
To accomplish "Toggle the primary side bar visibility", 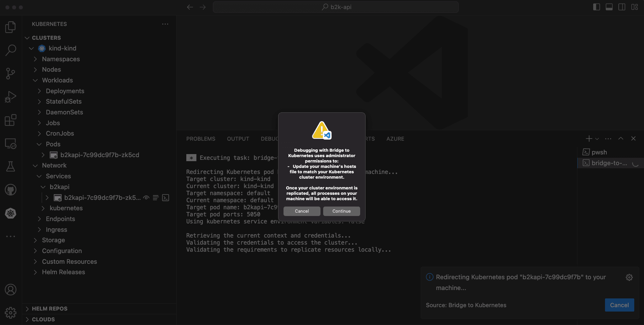I will coord(597,7).
